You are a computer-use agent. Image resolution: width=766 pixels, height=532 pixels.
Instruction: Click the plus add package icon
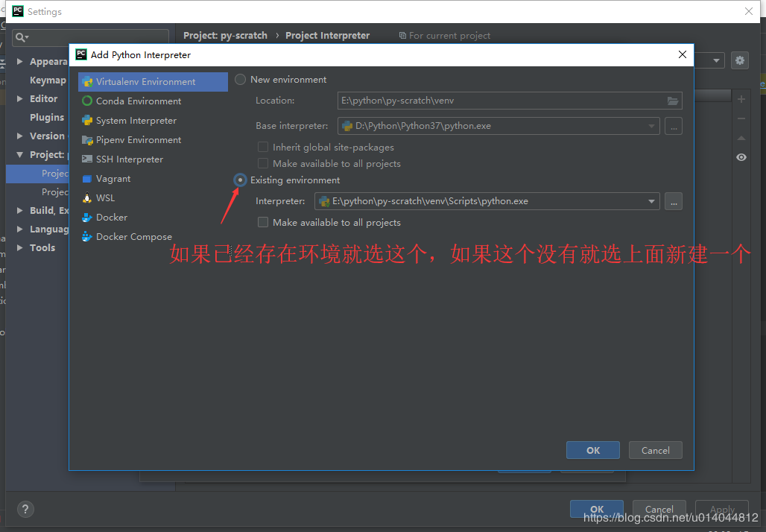(741, 99)
